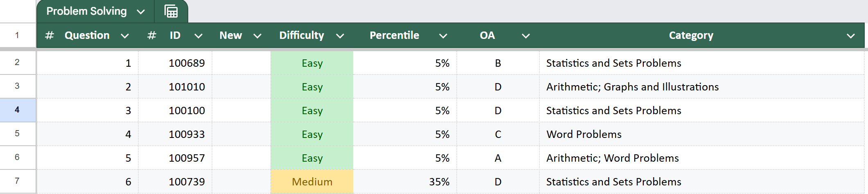The image size is (868, 194).
Task: Click the table view calculator icon
Action: pyautogui.click(x=171, y=11)
